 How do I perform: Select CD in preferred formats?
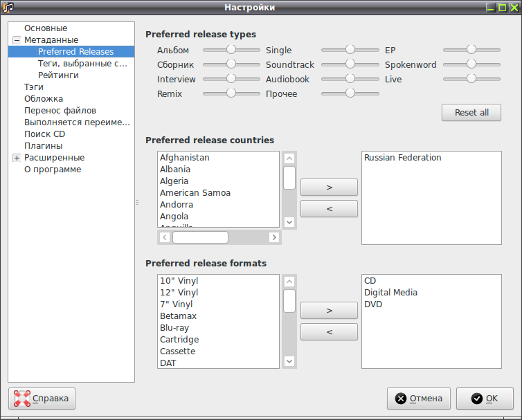[x=431, y=281]
